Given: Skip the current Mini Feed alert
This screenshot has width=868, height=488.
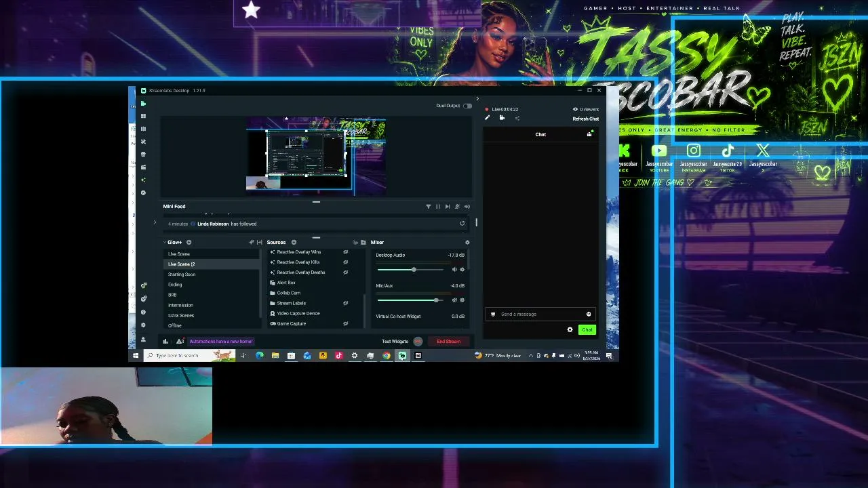Looking at the screenshot, I should (447, 207).
